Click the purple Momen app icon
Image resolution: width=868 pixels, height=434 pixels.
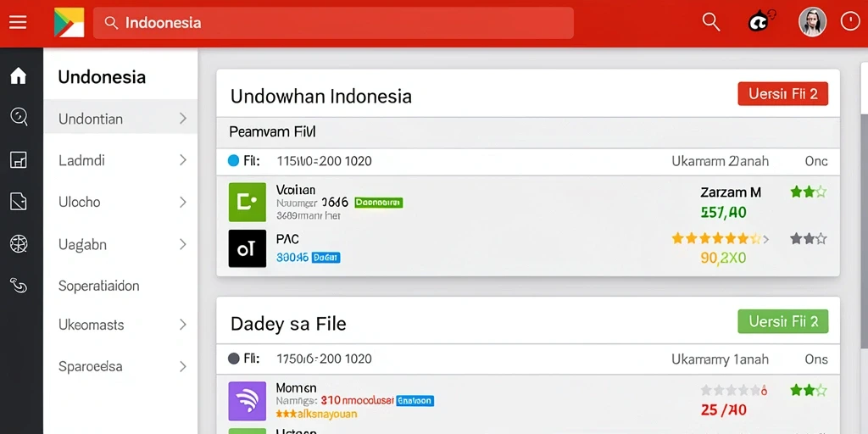click(x=247, y=401)
